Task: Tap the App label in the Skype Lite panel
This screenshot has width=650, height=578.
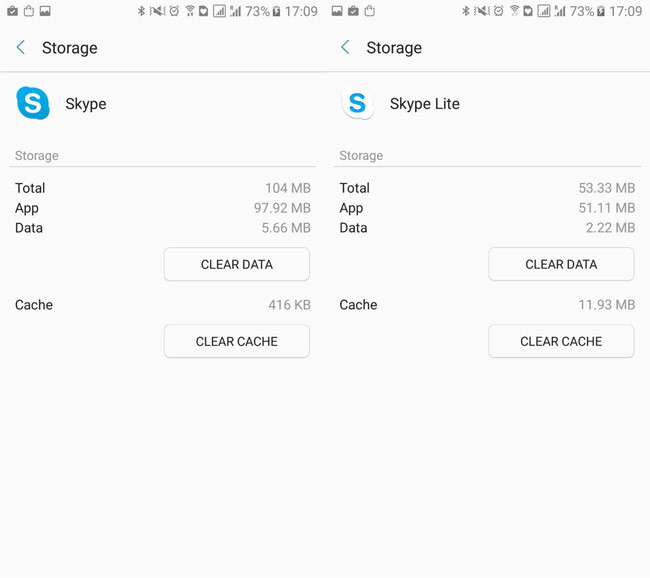Action: [351, 208]
